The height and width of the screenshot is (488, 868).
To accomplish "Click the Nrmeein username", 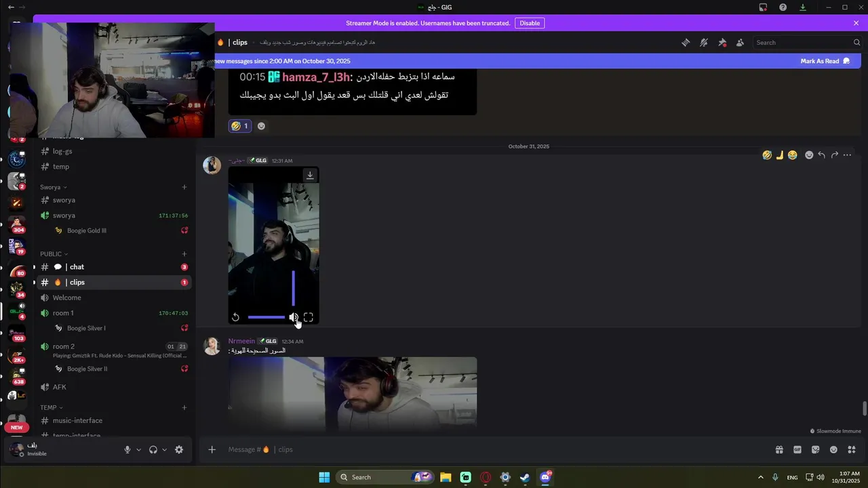I will [241, 341].
